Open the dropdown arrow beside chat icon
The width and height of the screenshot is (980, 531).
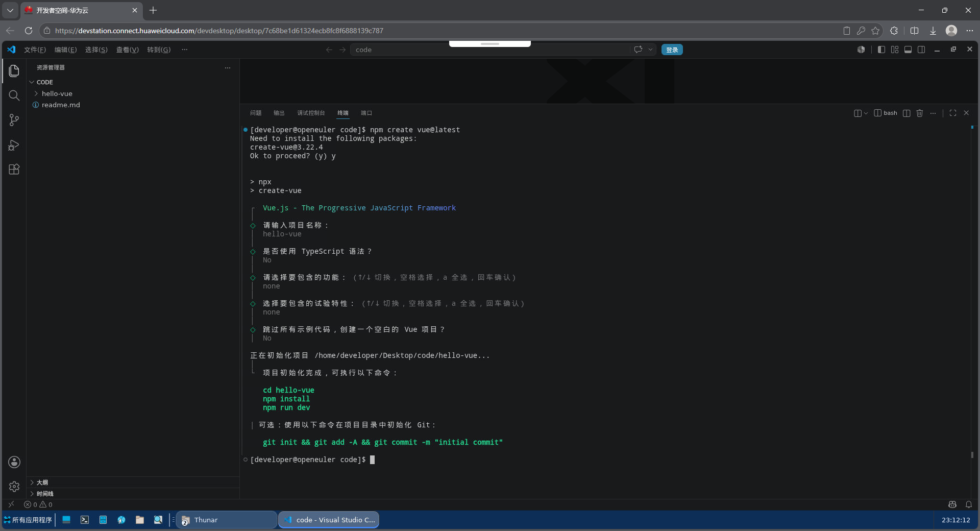(x=650, y=50)
